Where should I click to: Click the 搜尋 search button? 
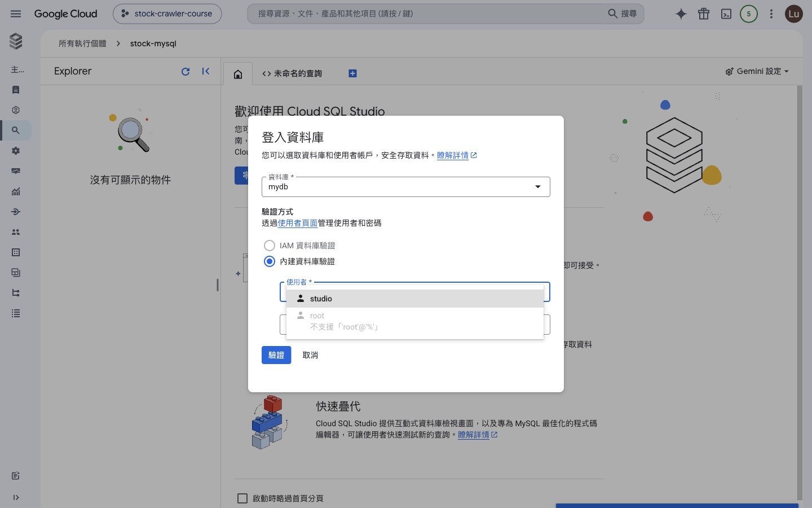coord(623,14)
